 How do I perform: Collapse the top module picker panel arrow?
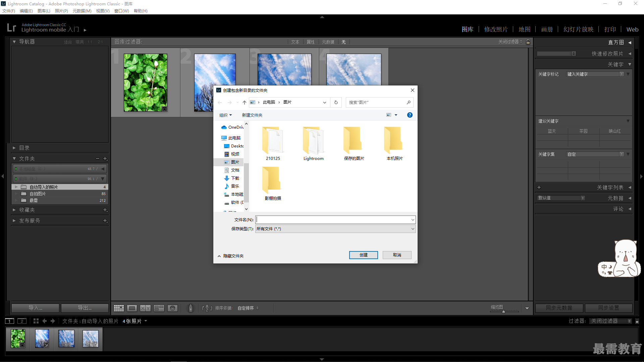pos(322,17)
